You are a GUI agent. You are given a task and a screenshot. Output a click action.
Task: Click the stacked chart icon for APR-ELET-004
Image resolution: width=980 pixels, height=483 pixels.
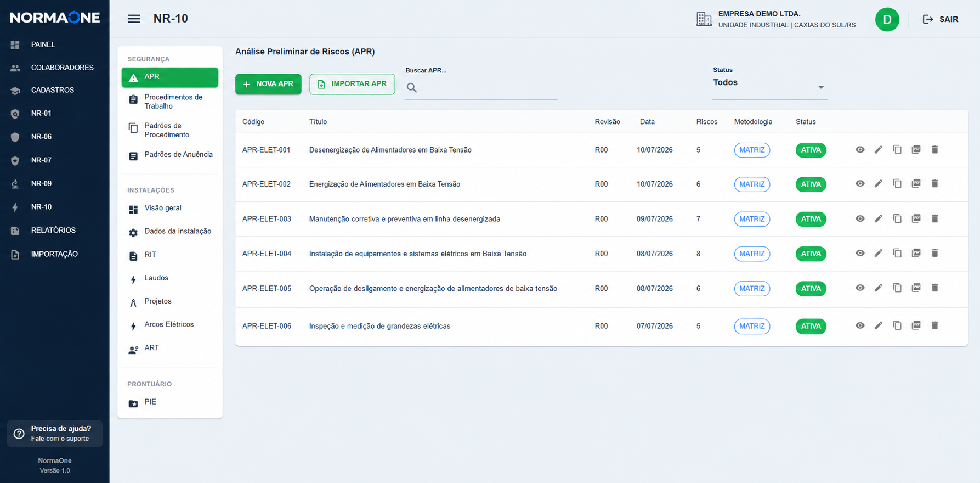916,253
